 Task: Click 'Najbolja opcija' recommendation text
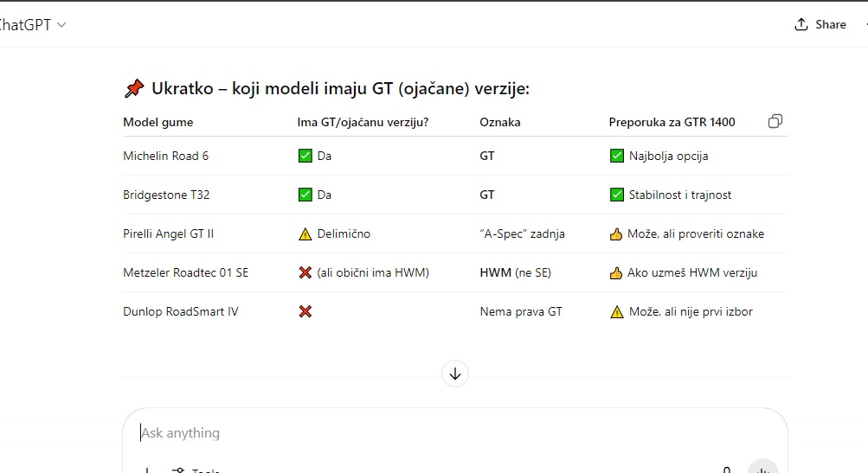pos(668,156)
